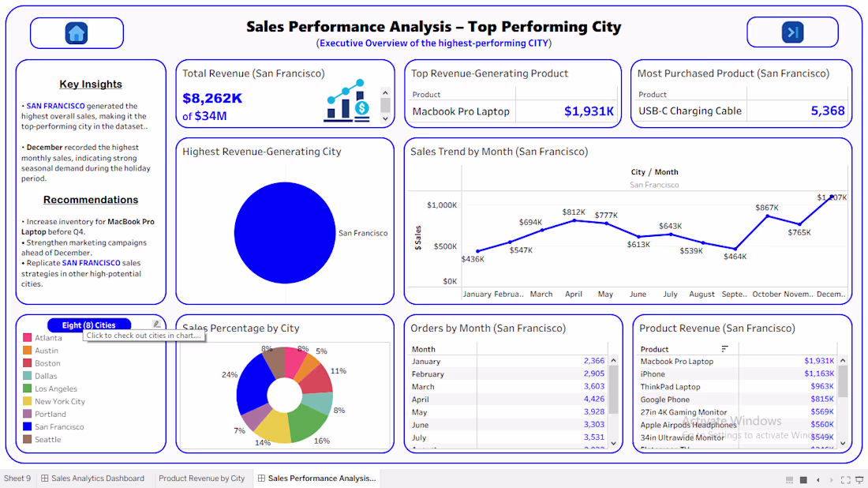This screenshot has width=868, height=488.
Task: Click the 'Sales Trend by Month' chart title
Action: 499,152
